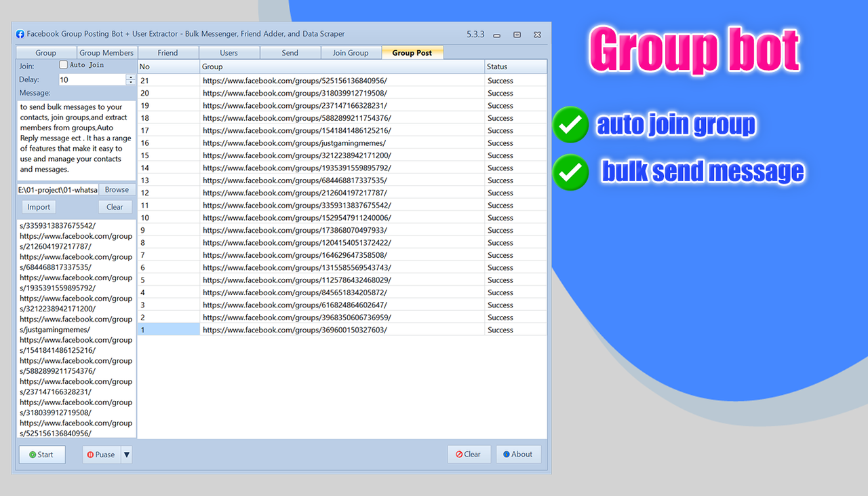Select row with groups/525156136840956/

tap(342, 81)
